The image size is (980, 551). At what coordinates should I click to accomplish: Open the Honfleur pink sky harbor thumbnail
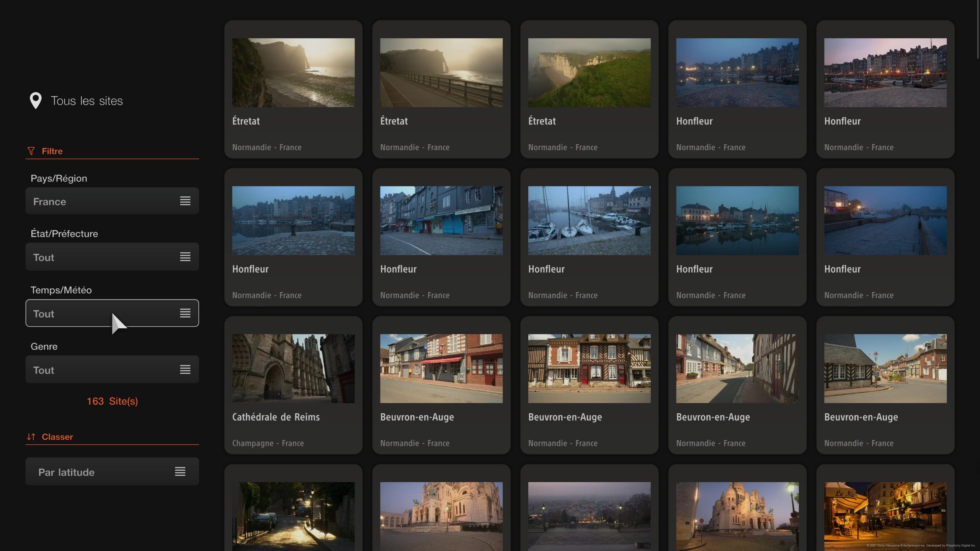tap(885, 72)
